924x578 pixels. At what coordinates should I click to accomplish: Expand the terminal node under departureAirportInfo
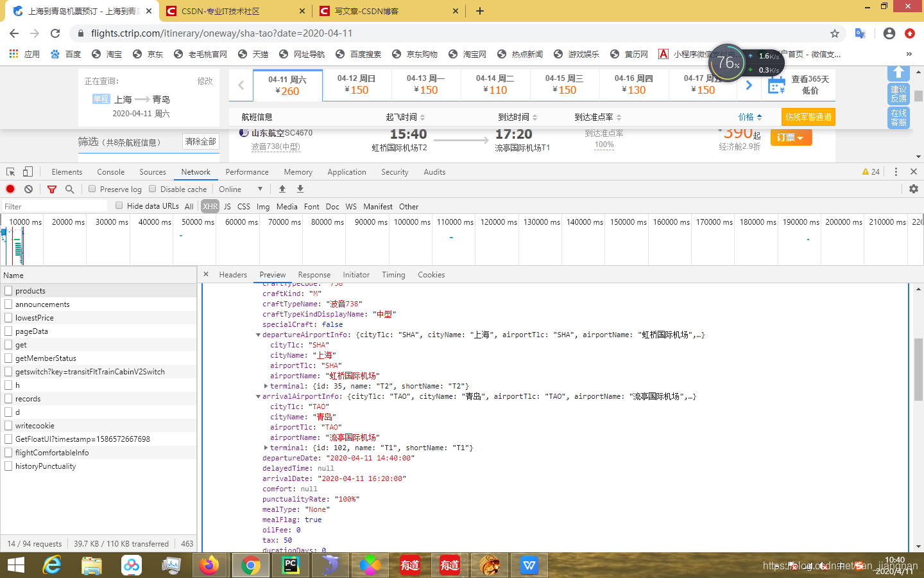(266, 386)
